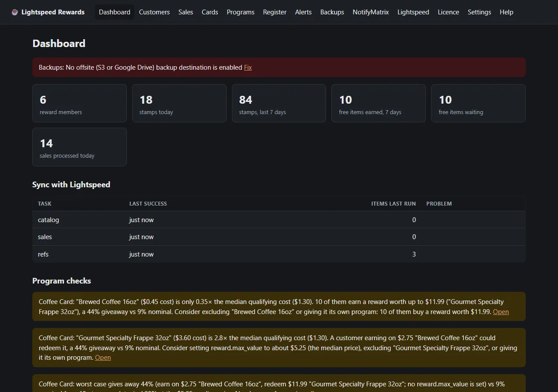Open the Licence page

click(x=449, y=12)
